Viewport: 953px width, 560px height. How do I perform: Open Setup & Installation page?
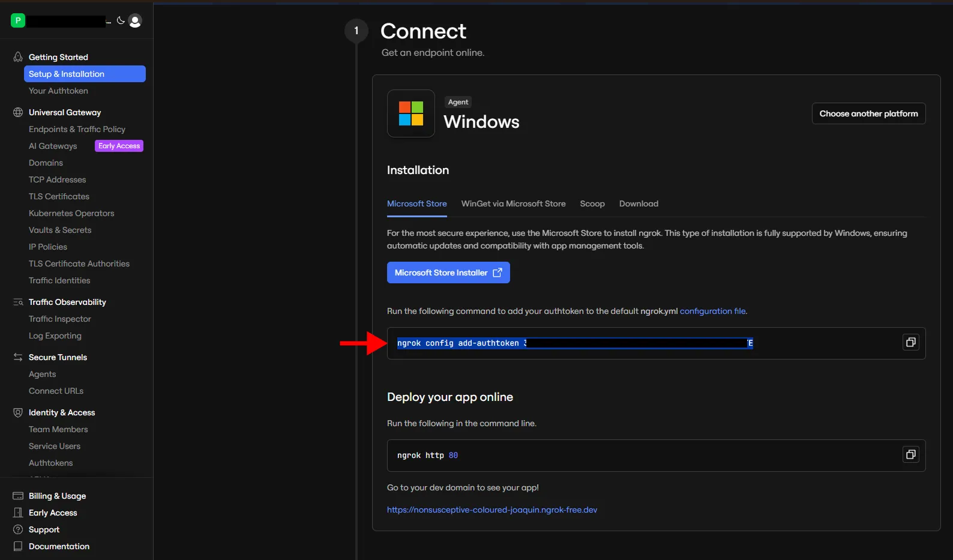tap(85, 74)
